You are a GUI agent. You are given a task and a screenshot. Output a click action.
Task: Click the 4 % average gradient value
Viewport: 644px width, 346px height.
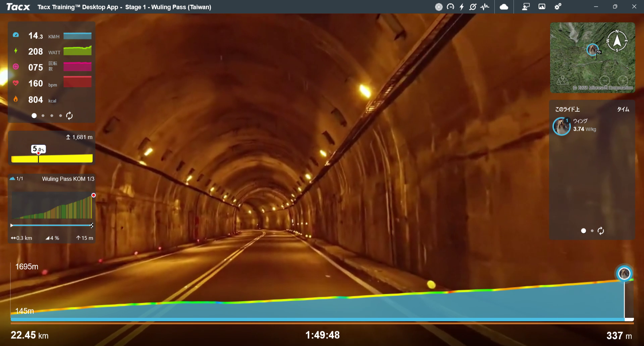tap(52, 238)
